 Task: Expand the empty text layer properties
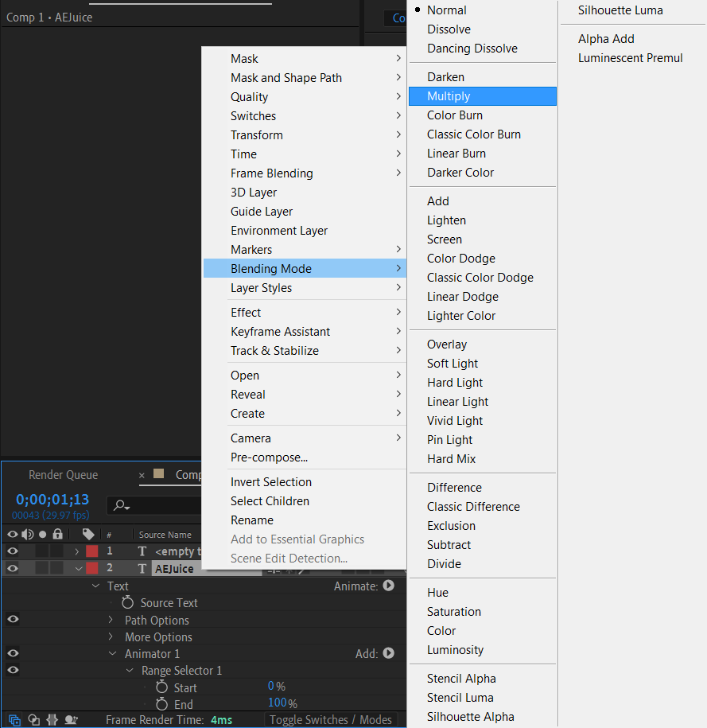click(77, 551)
